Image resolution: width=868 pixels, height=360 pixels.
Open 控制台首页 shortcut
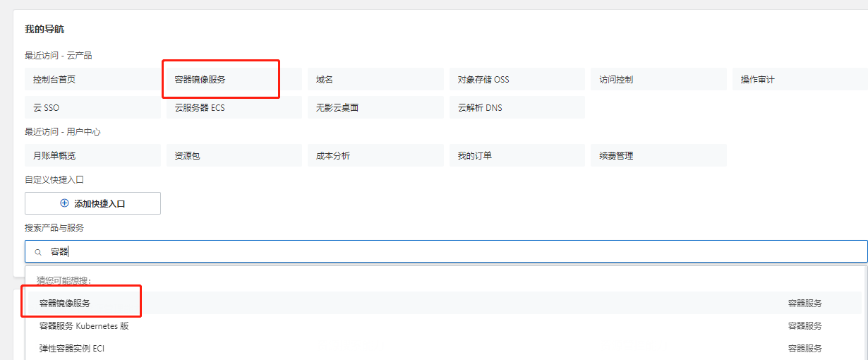tap(92, 79)
